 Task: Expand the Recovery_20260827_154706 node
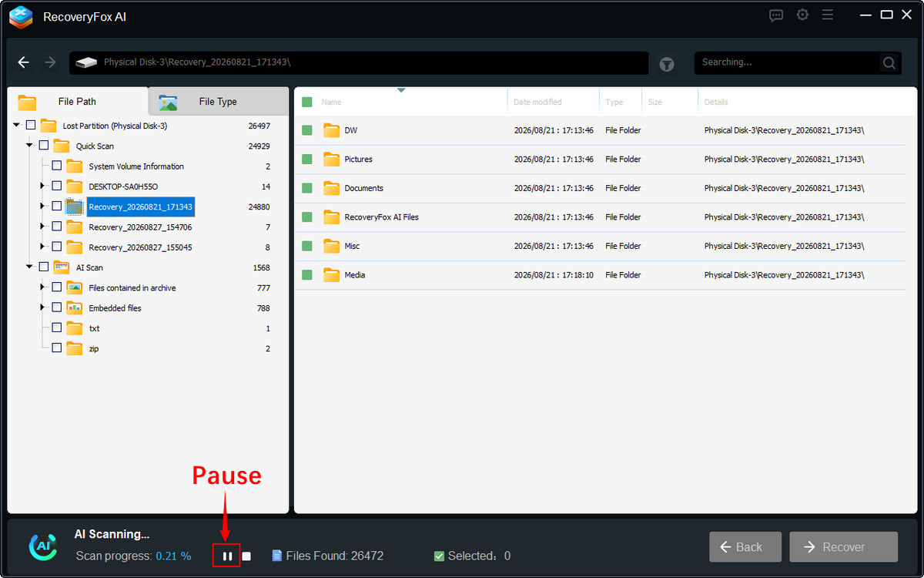click(42, 227)
